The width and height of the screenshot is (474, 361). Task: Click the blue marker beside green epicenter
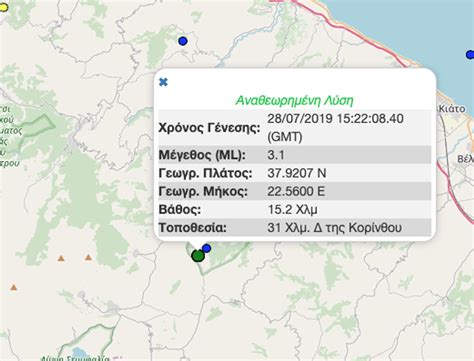[x=207, y=248]
